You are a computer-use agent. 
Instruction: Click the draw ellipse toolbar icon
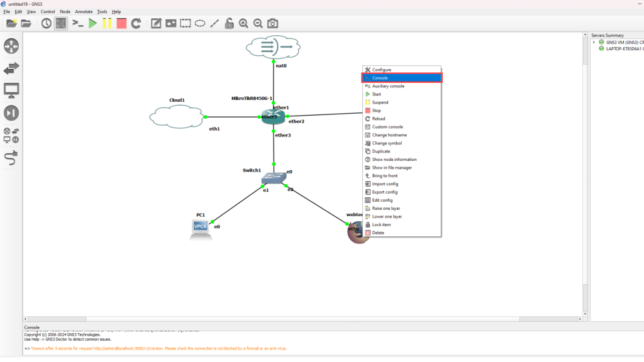[200, 23]
